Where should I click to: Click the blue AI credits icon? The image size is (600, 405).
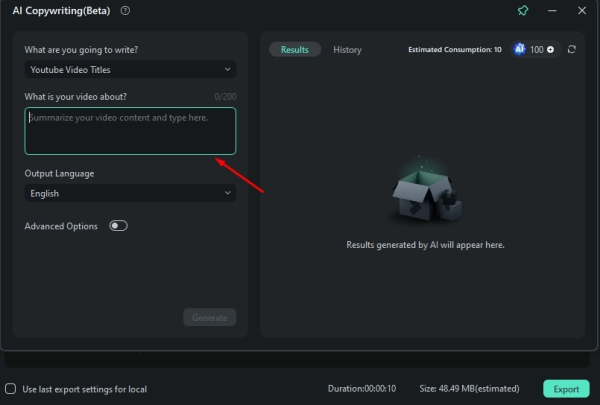coord(520,49)
